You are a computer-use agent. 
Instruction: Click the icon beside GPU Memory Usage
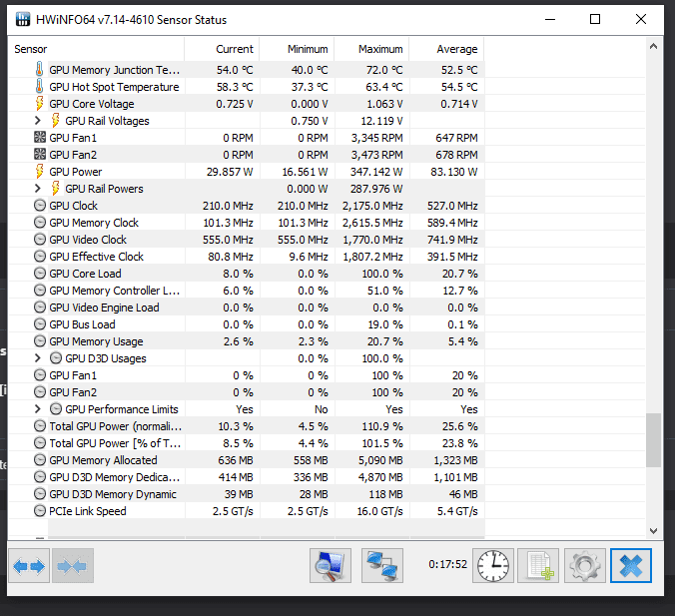point(40,341)
